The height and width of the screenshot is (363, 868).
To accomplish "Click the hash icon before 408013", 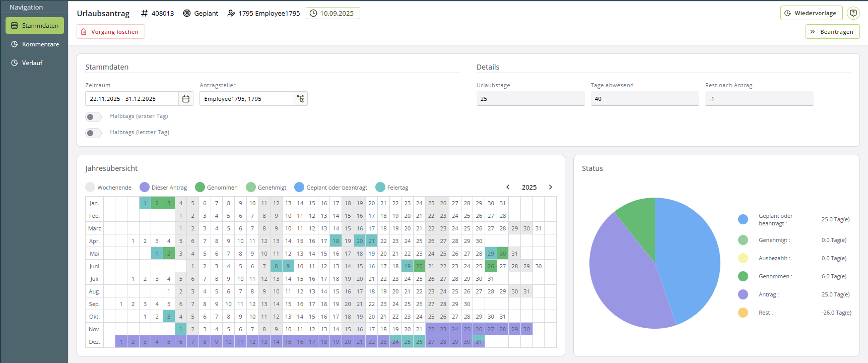I will pyautogui.click(x=145, y=13).
